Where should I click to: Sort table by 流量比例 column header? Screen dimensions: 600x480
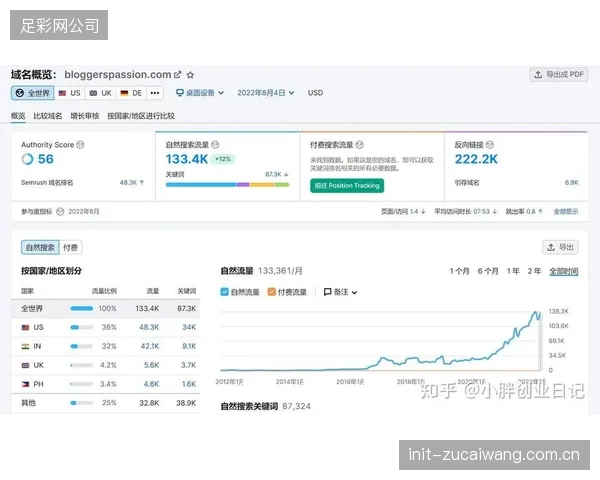104,291
